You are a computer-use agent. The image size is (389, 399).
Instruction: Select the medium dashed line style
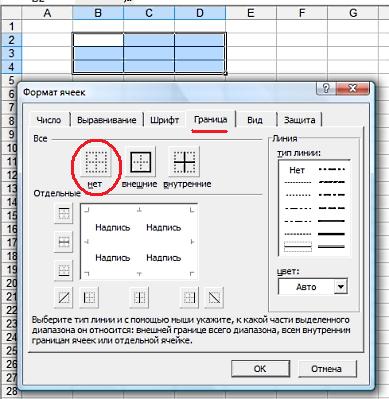click(331, 208)
